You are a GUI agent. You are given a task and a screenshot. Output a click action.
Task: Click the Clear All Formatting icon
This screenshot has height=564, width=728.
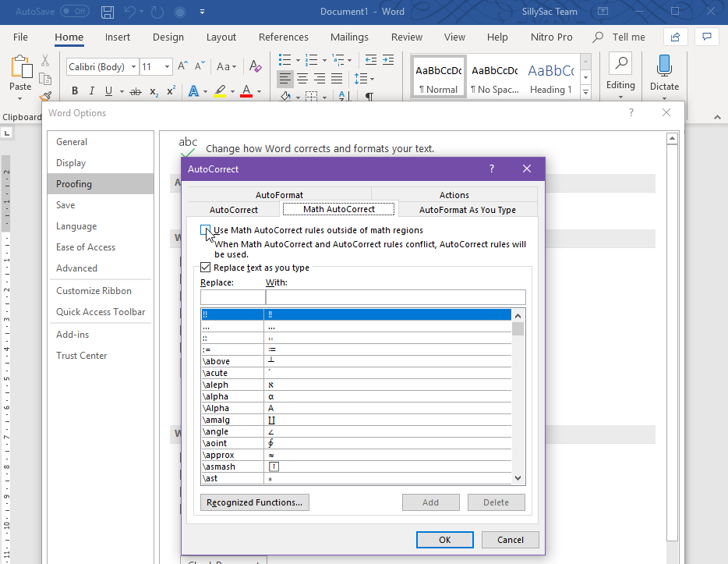click(256, 67)
